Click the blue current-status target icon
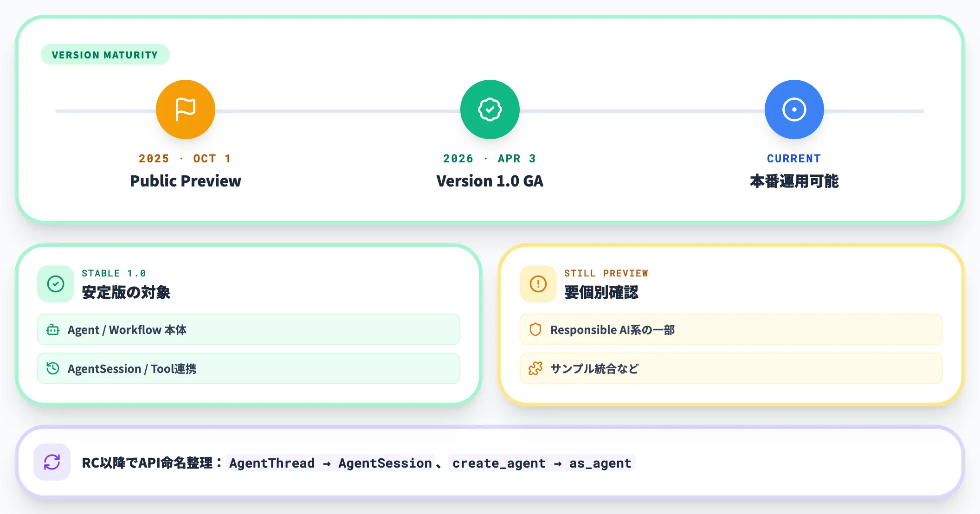 point(794,109)
